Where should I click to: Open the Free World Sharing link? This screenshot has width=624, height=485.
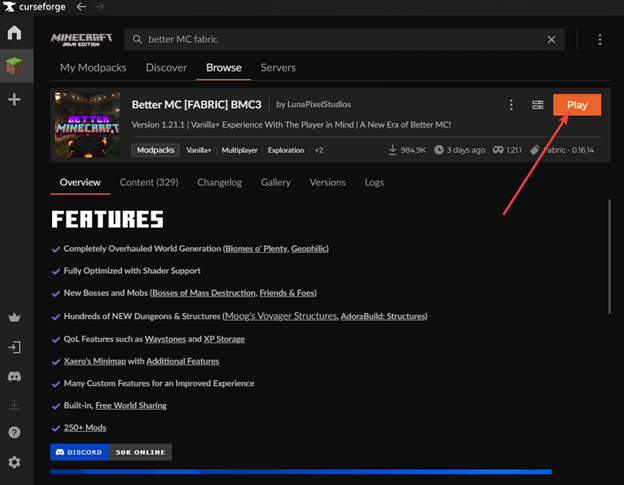point(131,405)
